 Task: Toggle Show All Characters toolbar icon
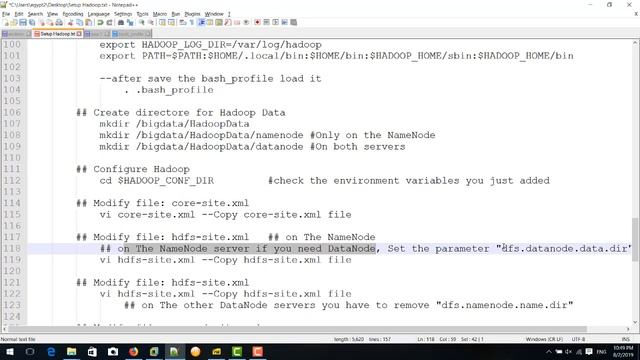tap(191, 22)
